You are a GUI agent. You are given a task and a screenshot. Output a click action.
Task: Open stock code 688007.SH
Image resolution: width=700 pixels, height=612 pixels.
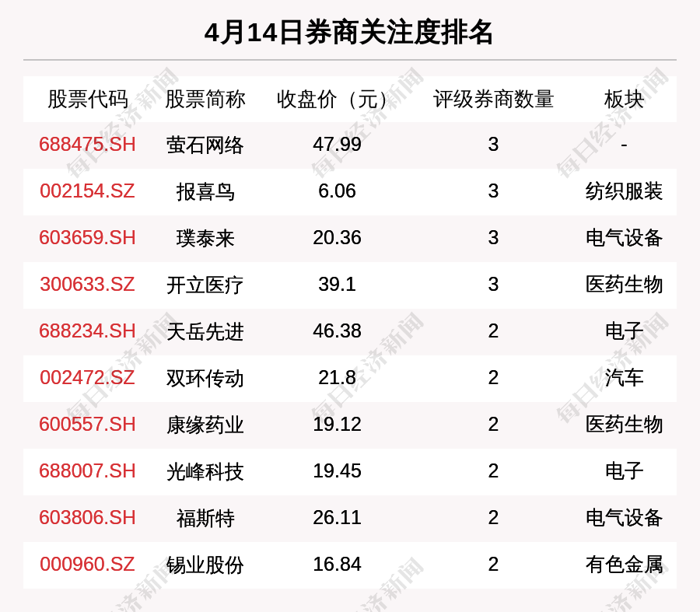click(87, 471)
